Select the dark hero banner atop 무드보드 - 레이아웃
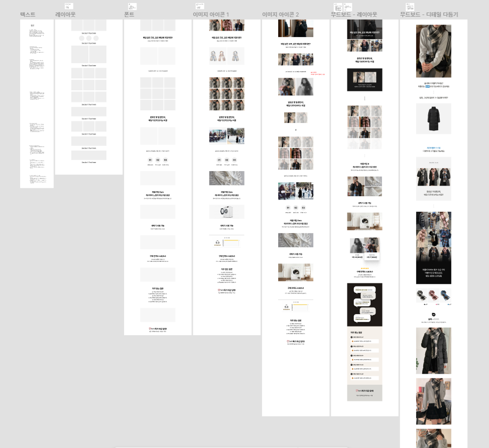489x448 pixels. click(x=364, y=29)
